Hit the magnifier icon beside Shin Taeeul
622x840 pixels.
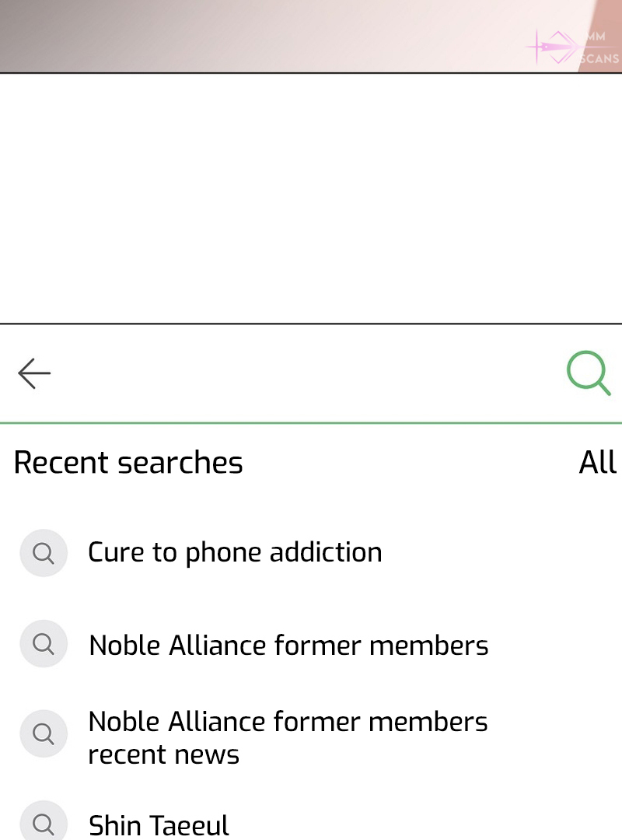[44, 823]
